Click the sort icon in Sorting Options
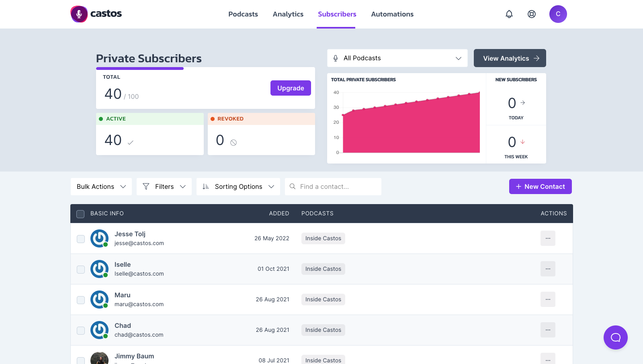 point(206,186)
